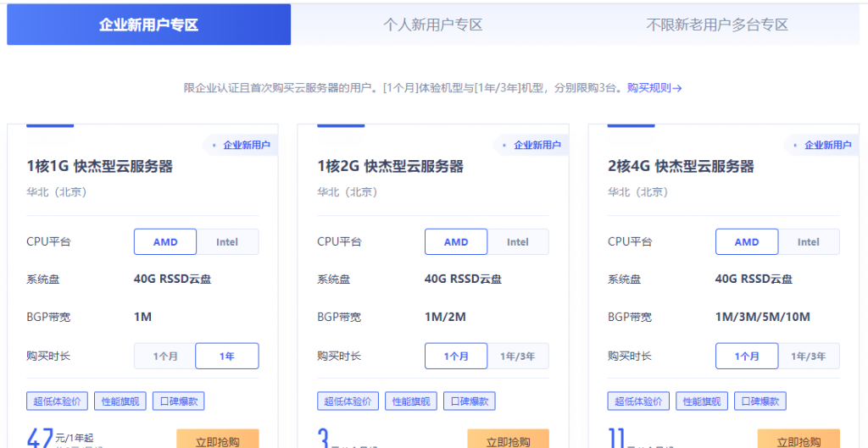The width and height of the screenshot is (868, 448).
Task: Click 超低体验价 tag on 1核1G card
Action: tap(57, 401)
